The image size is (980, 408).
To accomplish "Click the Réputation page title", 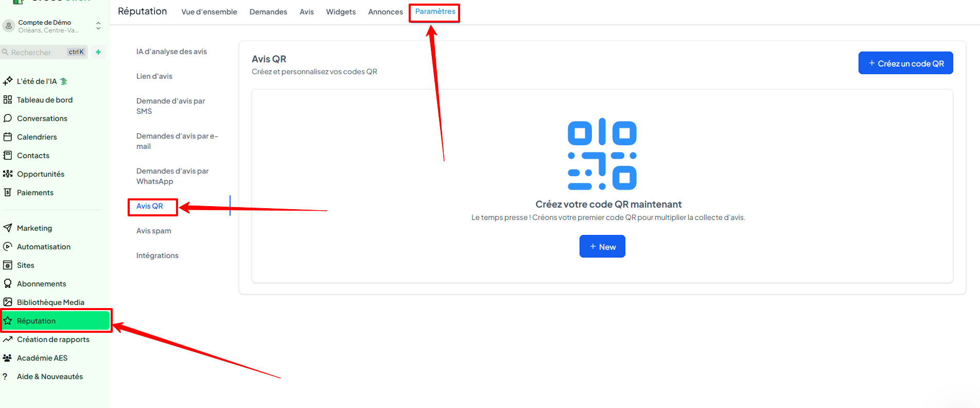I will pos(143,11).
